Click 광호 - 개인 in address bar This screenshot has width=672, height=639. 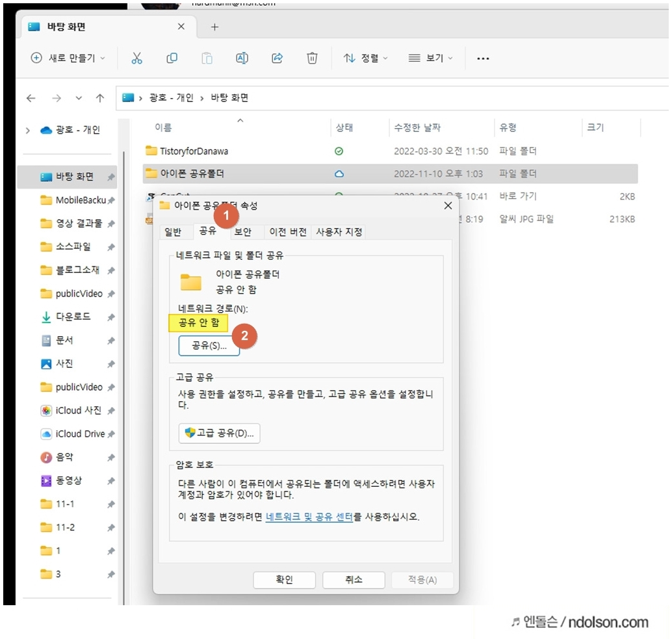(x=172, y=98)
